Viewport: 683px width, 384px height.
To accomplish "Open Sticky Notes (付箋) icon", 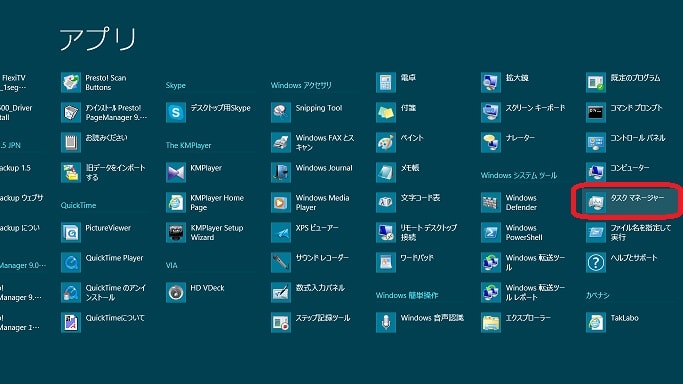I will click(x=385, y=112).
